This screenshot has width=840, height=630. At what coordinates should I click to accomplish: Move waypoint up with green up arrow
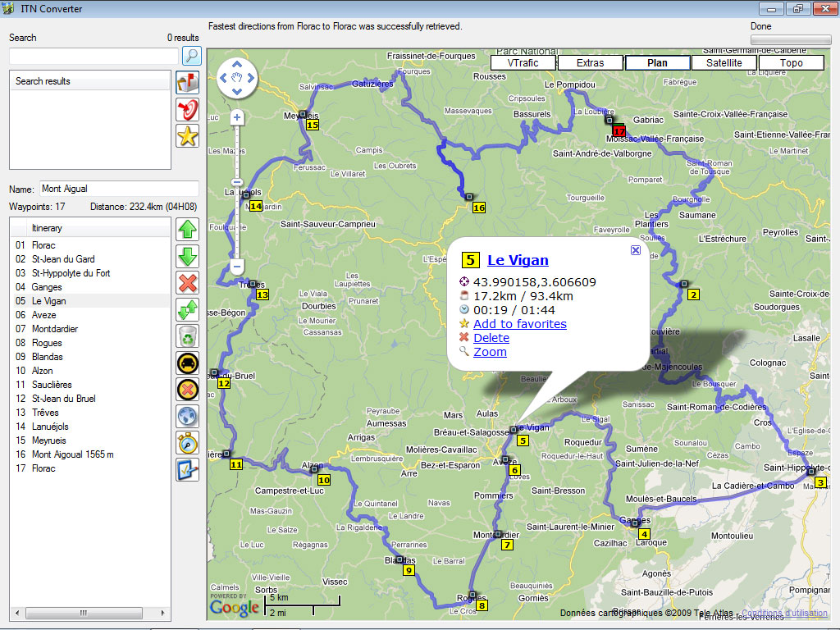tap(188, 230)
